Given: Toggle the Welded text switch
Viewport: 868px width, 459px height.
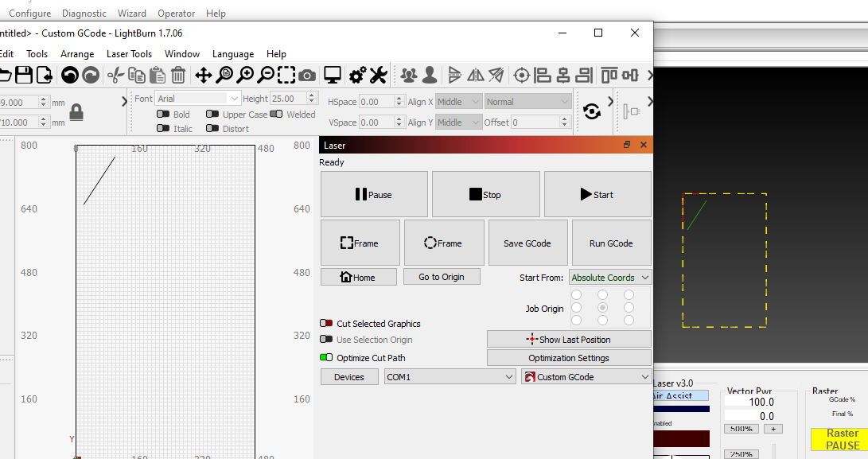Looking at the screenshot, I should point(276,114).
